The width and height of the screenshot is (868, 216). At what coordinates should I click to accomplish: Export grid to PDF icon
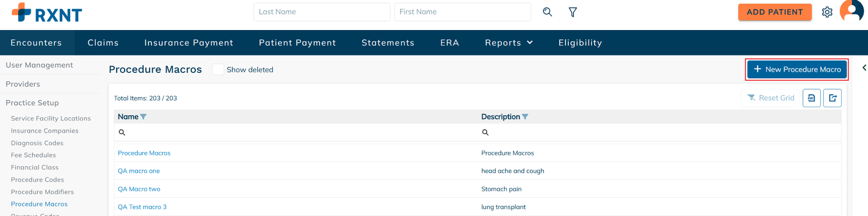pos(811,98)
